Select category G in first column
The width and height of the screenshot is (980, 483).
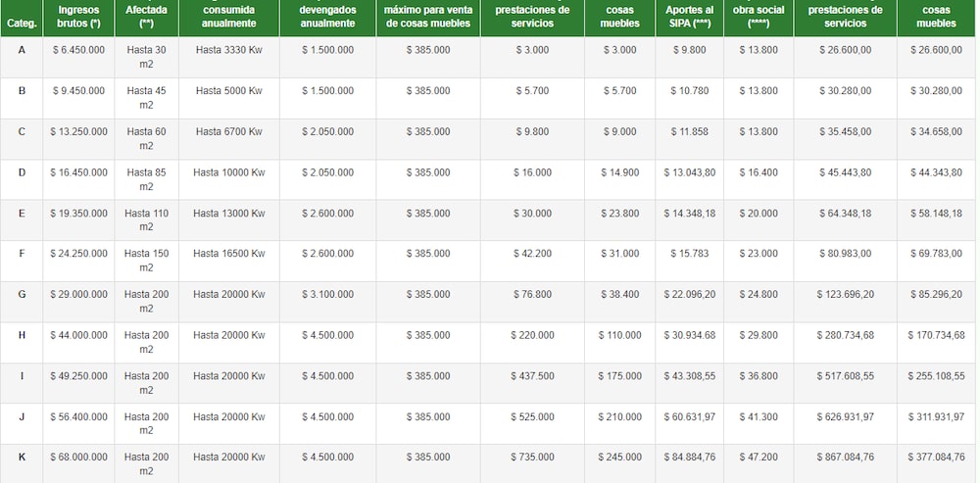coord(22,294)
